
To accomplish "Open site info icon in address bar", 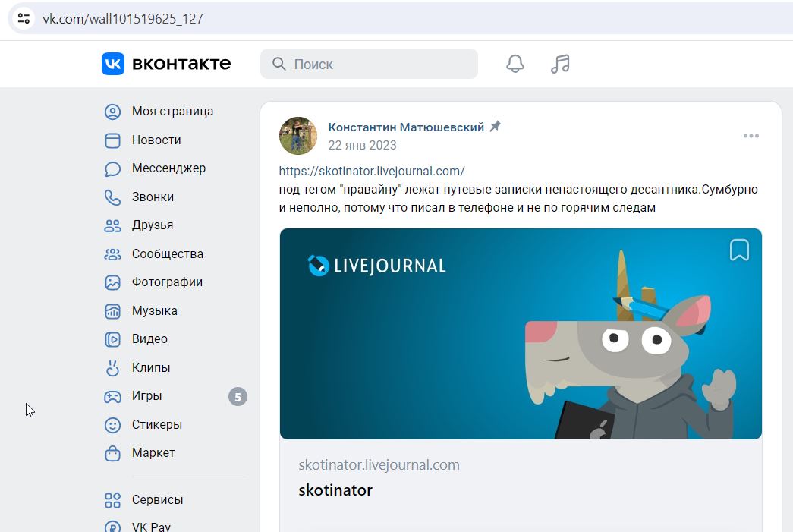I will tap(24, 19).
